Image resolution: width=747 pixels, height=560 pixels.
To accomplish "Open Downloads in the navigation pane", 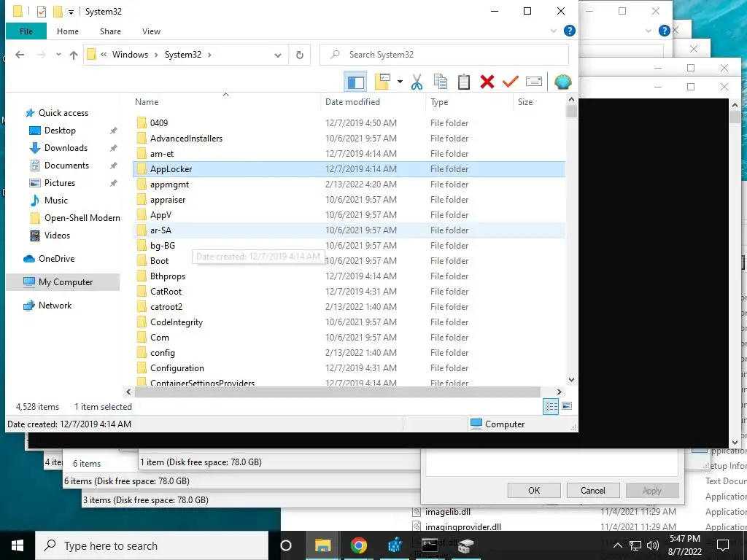I will click(x=66, y=148).
